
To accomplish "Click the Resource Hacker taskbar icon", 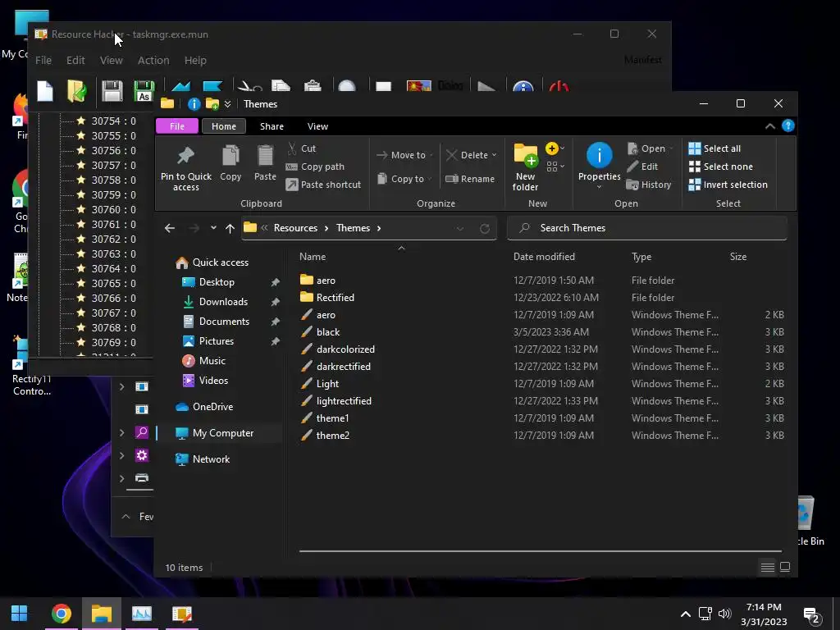I will click(182, 614).
